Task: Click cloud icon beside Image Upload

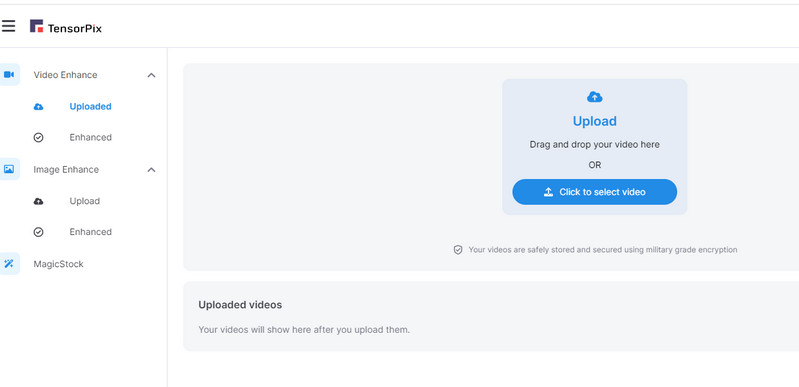Action: pos(38,201)
